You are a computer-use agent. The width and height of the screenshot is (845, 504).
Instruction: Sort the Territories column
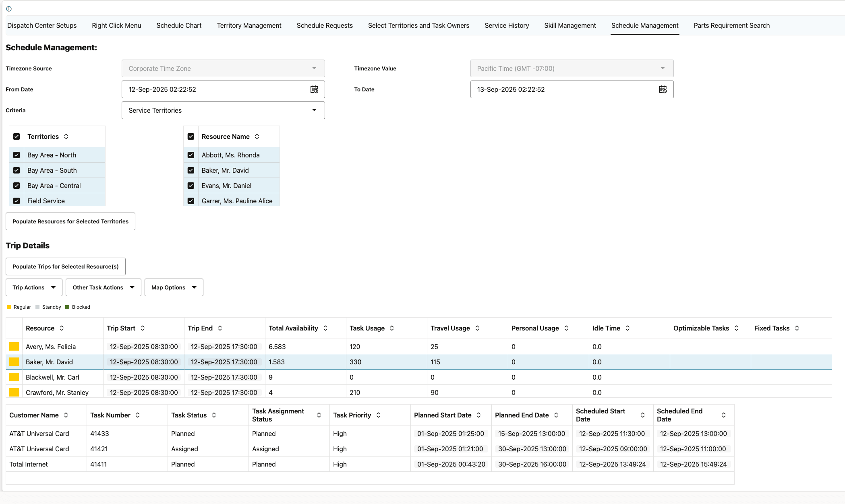pos(67,136)
